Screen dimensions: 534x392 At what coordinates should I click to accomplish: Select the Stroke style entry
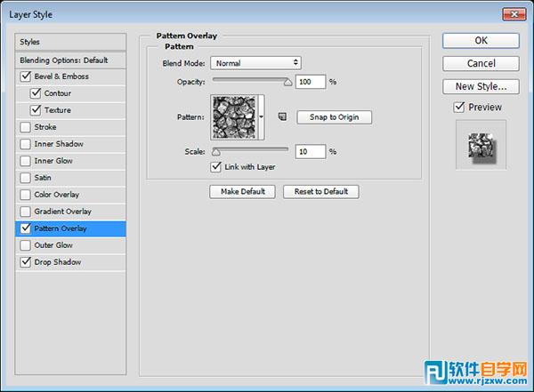(45, 127)
